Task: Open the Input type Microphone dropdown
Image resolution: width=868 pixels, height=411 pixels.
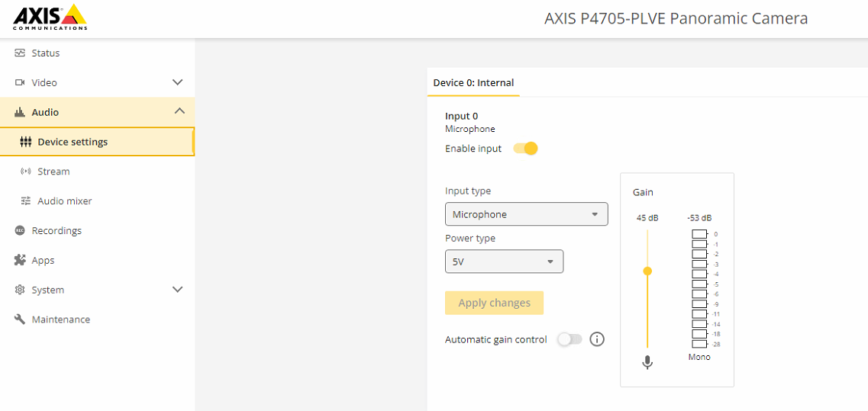Action: tap(526, 214)
